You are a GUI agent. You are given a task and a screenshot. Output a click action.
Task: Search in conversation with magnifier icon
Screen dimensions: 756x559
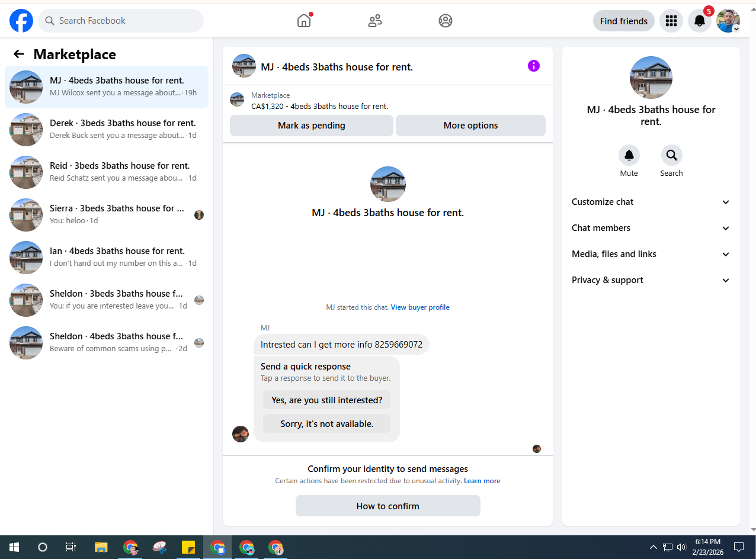(672, 155)
